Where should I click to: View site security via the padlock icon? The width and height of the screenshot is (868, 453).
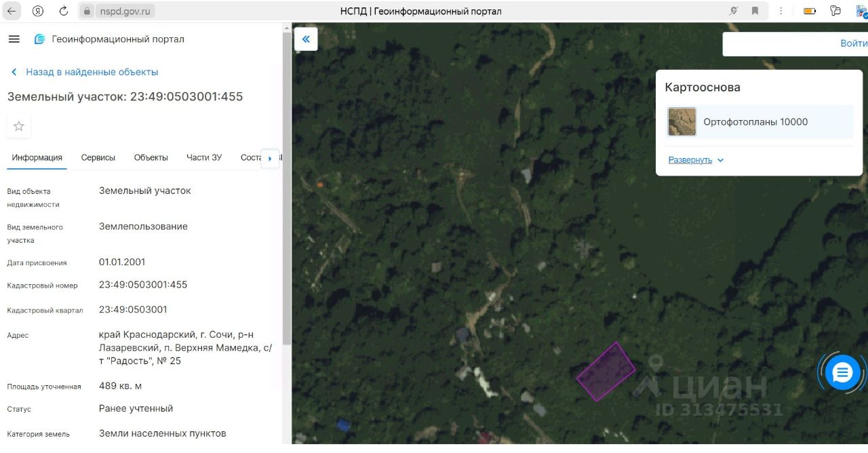(87, 12)
